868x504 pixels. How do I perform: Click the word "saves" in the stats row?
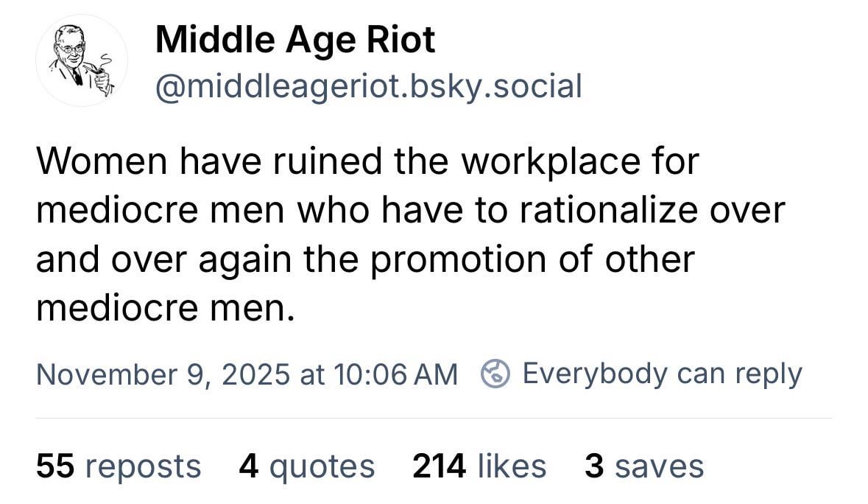pyautogui.click(x=659, y=466)
